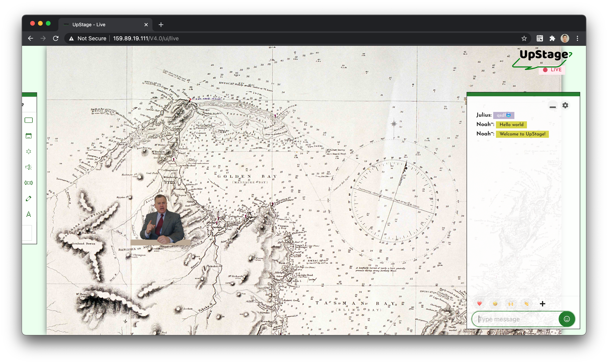Add a custom reaction with plus icon
Image resolution: width=608 pixels, height=364 pixels.
pos(542,304)
